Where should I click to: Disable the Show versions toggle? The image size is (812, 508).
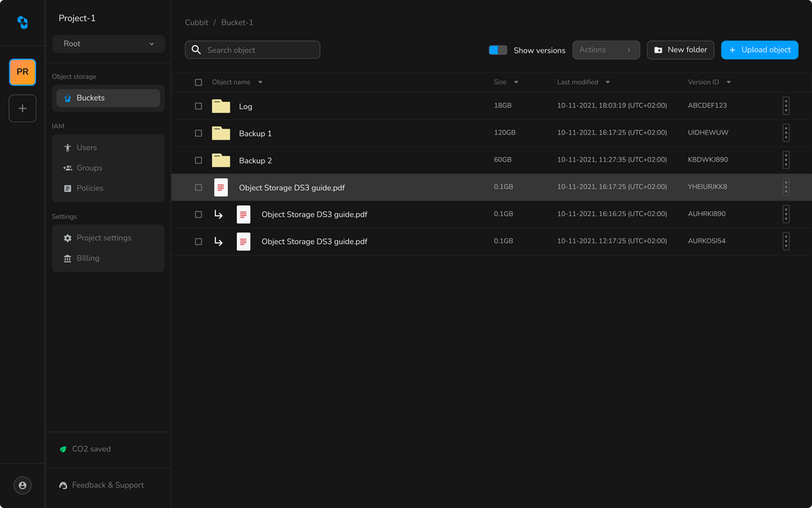coord(498,50)
